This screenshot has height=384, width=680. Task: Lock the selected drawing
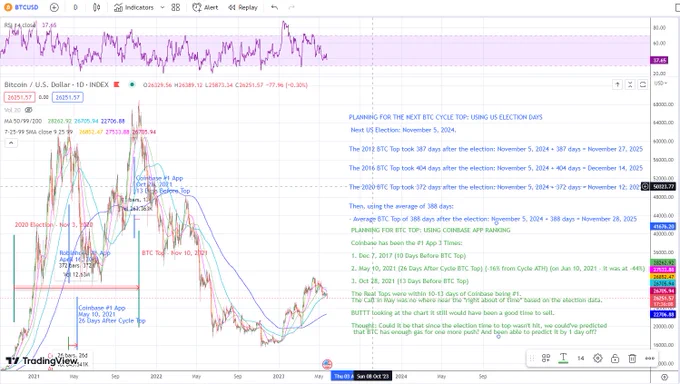pos(615,358)
